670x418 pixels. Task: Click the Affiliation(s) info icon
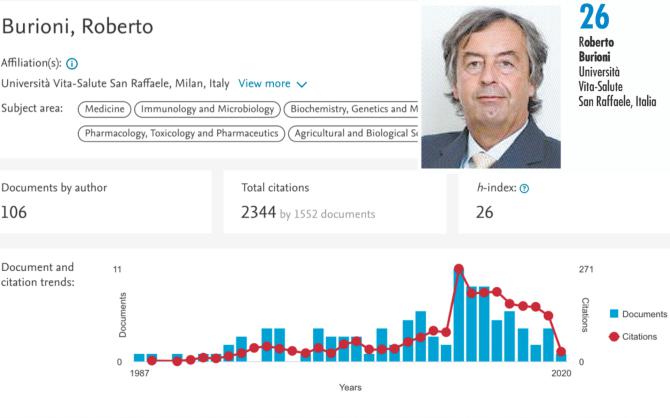[x=72, y=62]
